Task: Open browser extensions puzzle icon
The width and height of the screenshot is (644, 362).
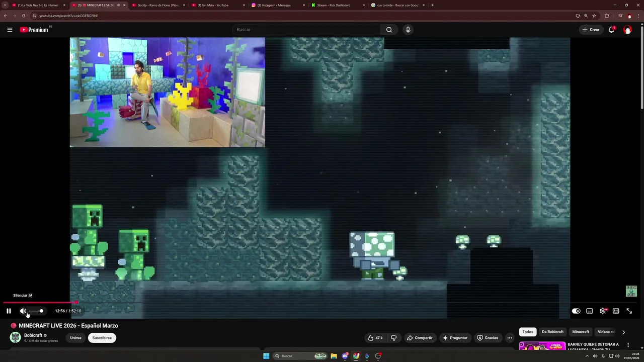Action: (607, 16)
